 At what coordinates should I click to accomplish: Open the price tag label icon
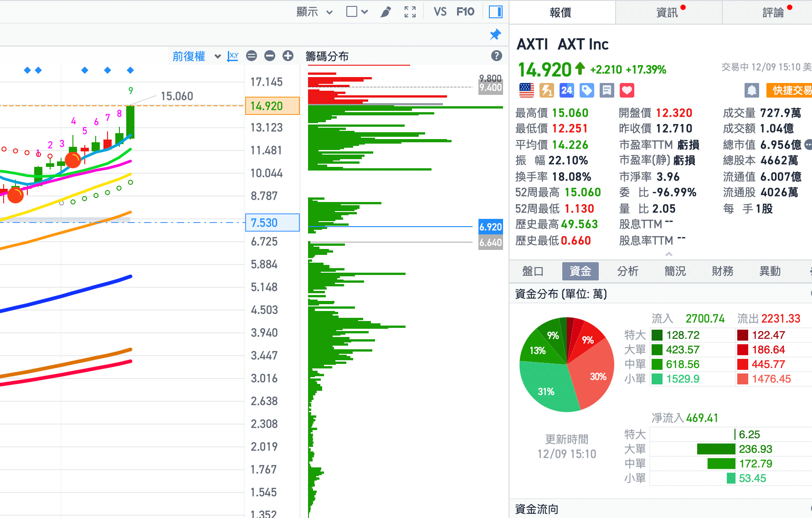point(586,90)
